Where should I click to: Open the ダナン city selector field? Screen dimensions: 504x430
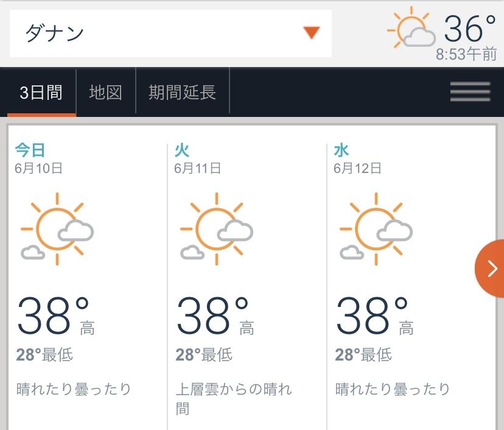[x=170, y=33]
